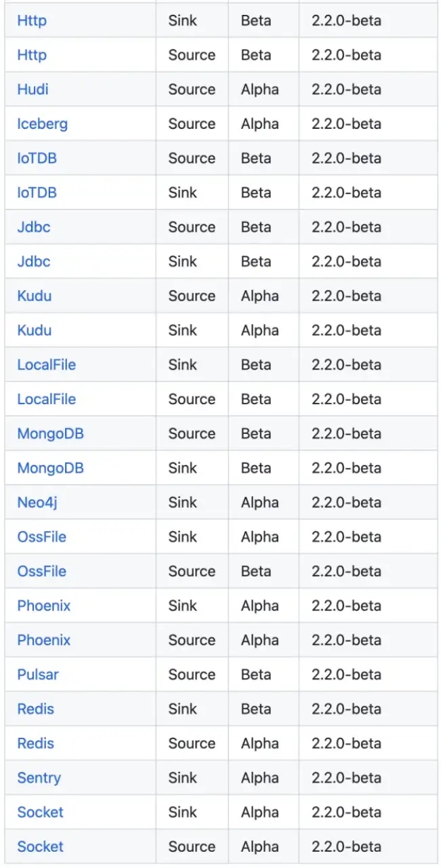Open the Http link in the Source row
441x868 pixels.
click(32, 55)
